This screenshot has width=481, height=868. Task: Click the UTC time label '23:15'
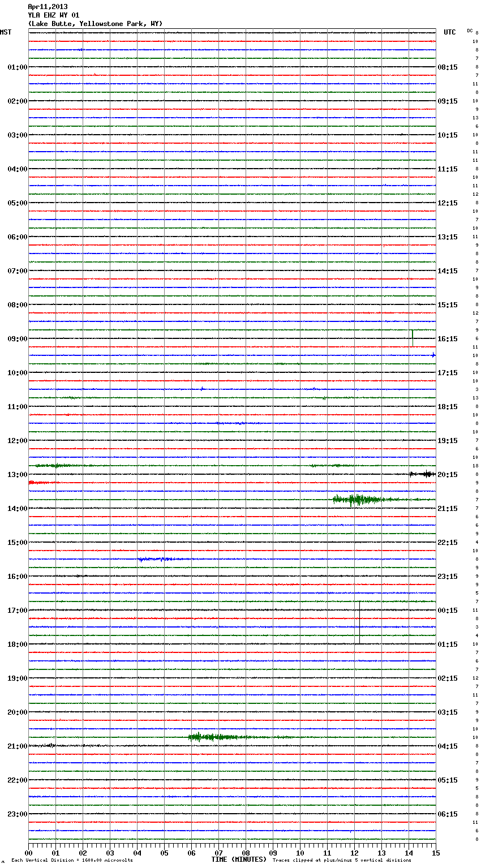pyautogui.click(x=448, y=577)
